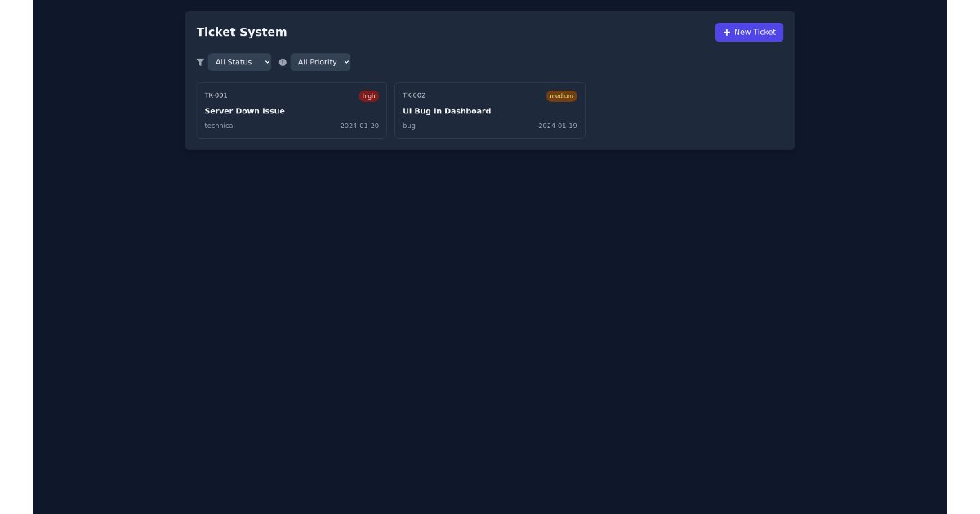
Task: Click the New Ticket button
Action: coord(749,32)
